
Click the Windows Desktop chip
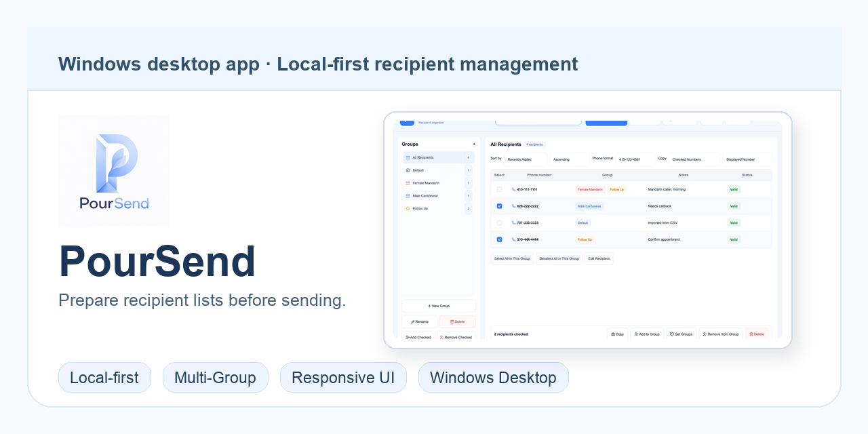[493, 378]
